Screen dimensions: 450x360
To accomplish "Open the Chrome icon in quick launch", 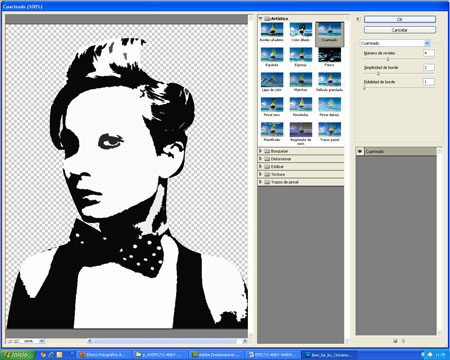I will click(x=43, y=355).
